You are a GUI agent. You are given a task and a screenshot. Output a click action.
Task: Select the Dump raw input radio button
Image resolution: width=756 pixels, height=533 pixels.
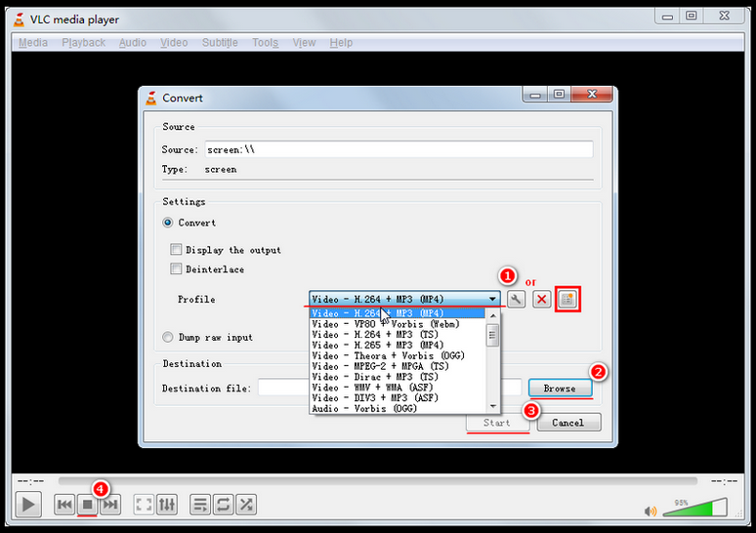(x=168, y=338)
